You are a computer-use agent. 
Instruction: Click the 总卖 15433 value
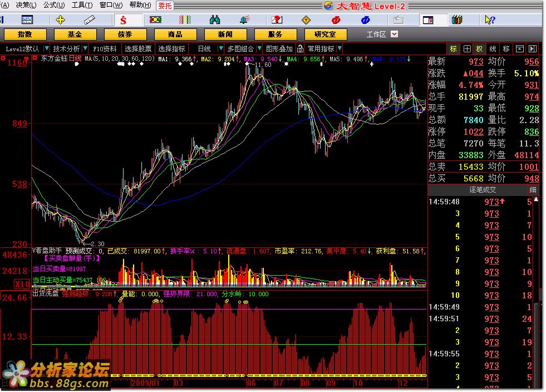click(471, 166)
